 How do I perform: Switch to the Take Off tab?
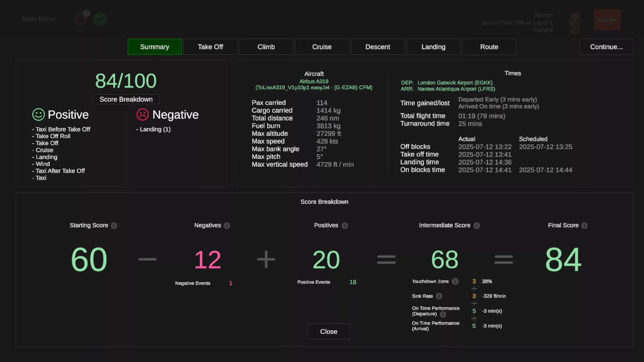click(x=210, y=47)
